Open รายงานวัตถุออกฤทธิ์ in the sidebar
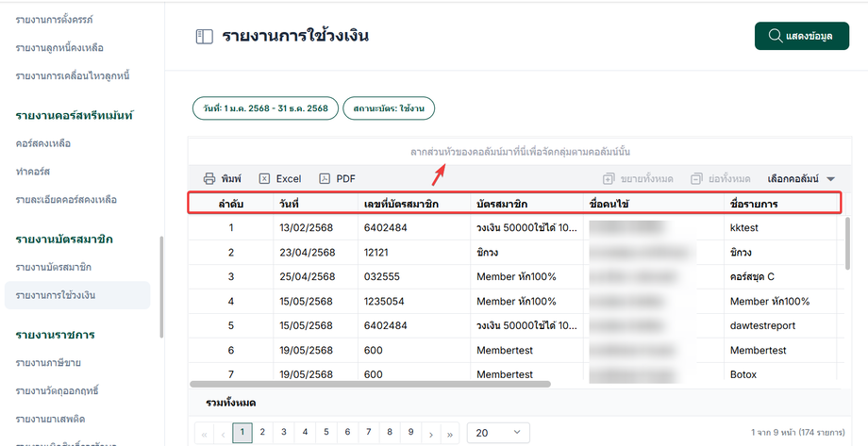 [x=57, y=390]
